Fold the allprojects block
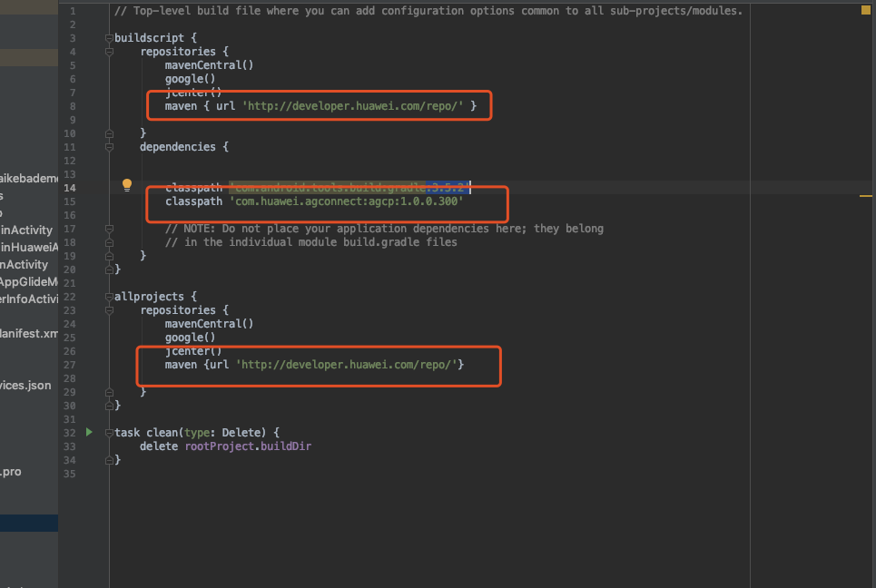The height and width of the screenshot is (588, 876). pyautogui.click(x=110, y=297)
